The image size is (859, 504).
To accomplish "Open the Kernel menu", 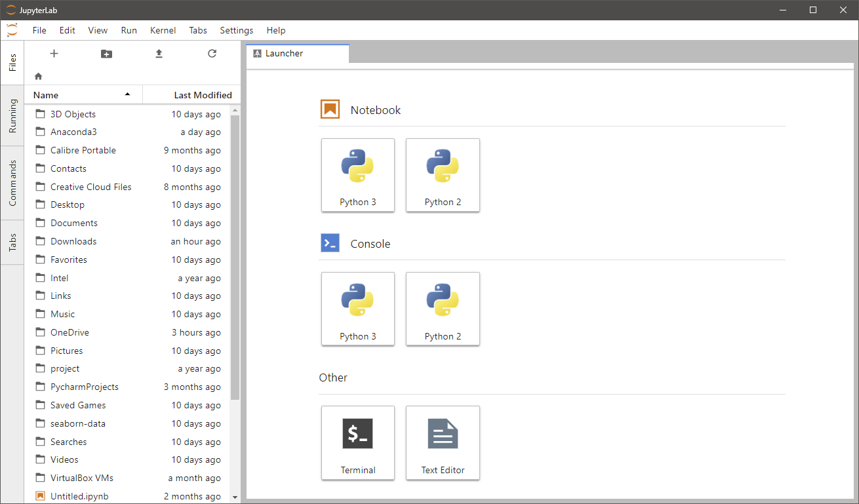I will tap(163, 30).
